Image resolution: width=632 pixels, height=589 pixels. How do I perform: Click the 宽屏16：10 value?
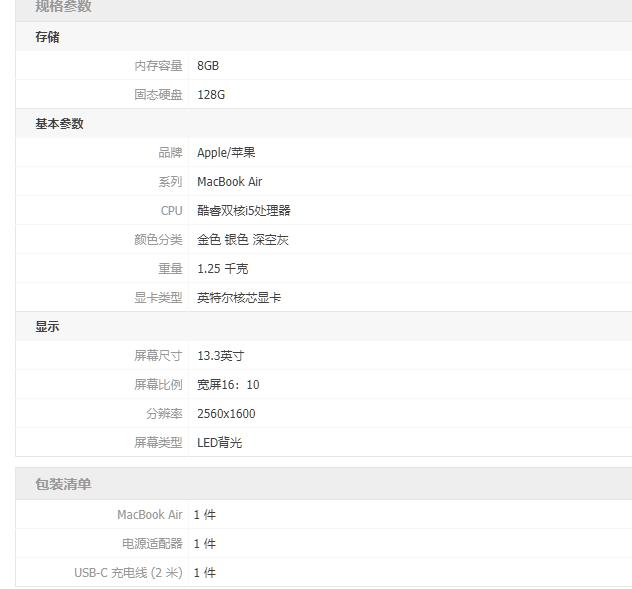click(228, 385)
